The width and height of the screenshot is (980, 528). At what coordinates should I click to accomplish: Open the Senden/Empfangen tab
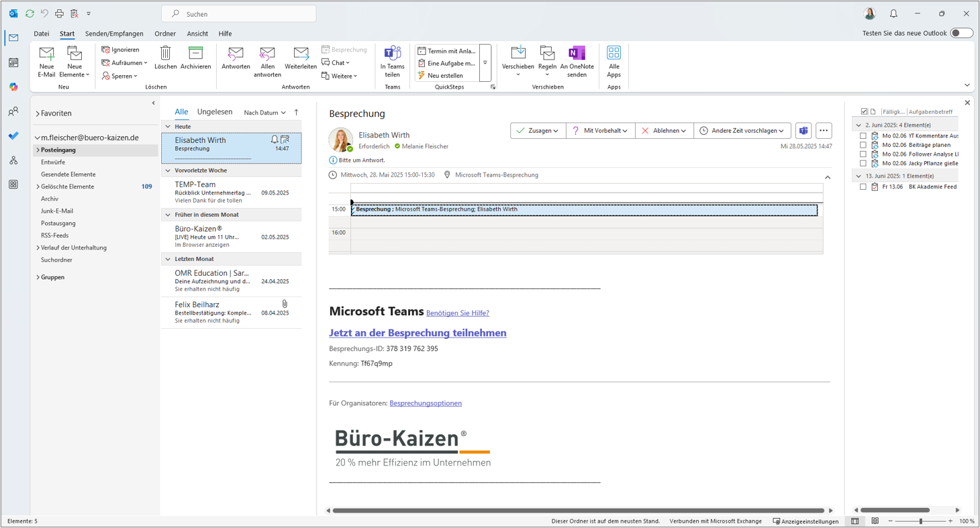114,34
